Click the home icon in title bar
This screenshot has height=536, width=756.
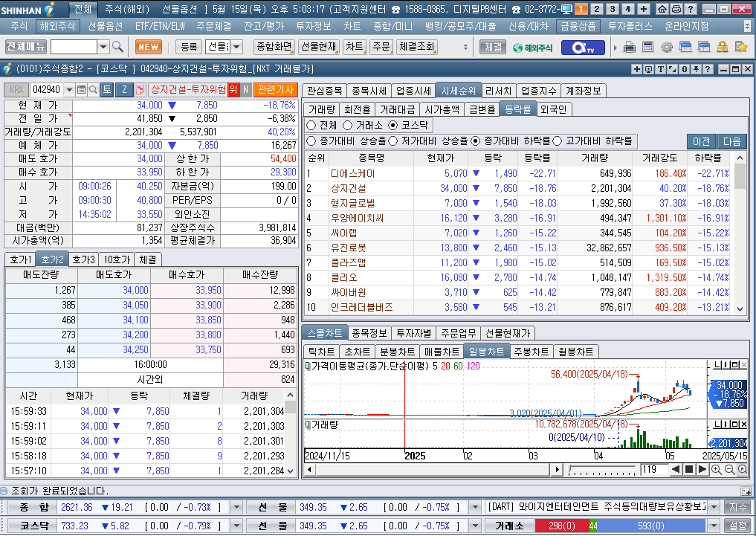(x=662, y=9)
